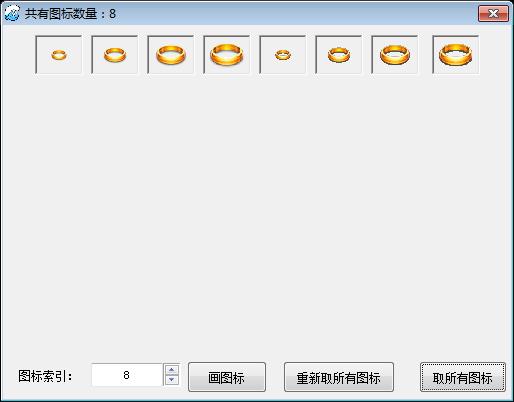Select the eighth rightmost gold ring icon

[x=456, y=55]
